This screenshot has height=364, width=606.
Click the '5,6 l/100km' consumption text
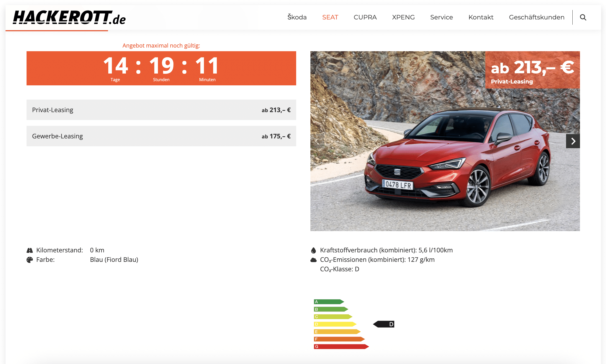point(435,250)
